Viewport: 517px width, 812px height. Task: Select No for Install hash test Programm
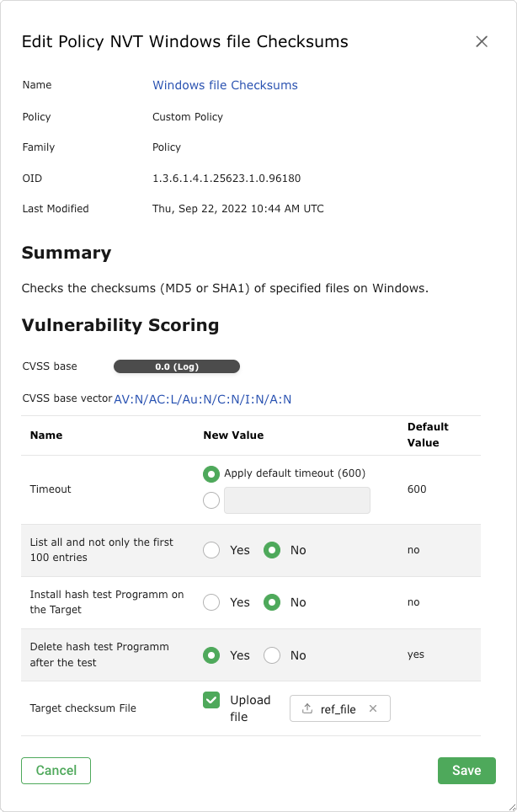pyautogui.click(x=272, y=602)
